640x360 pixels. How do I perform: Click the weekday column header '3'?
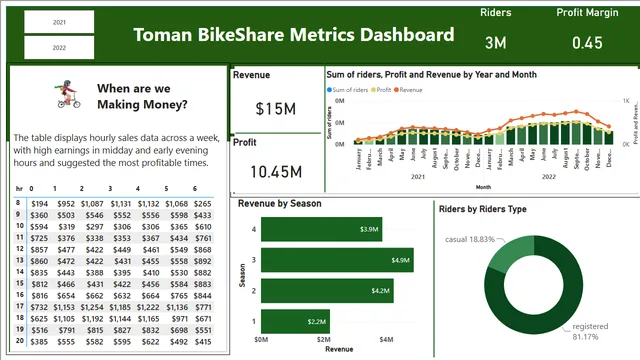110,189
